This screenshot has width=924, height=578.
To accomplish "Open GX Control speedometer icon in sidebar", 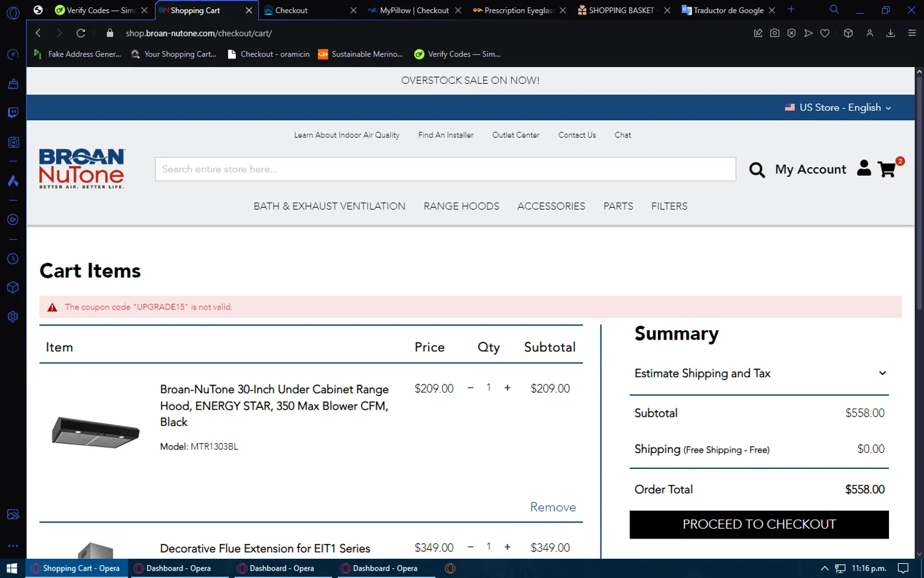I will (x=13, y=55).
